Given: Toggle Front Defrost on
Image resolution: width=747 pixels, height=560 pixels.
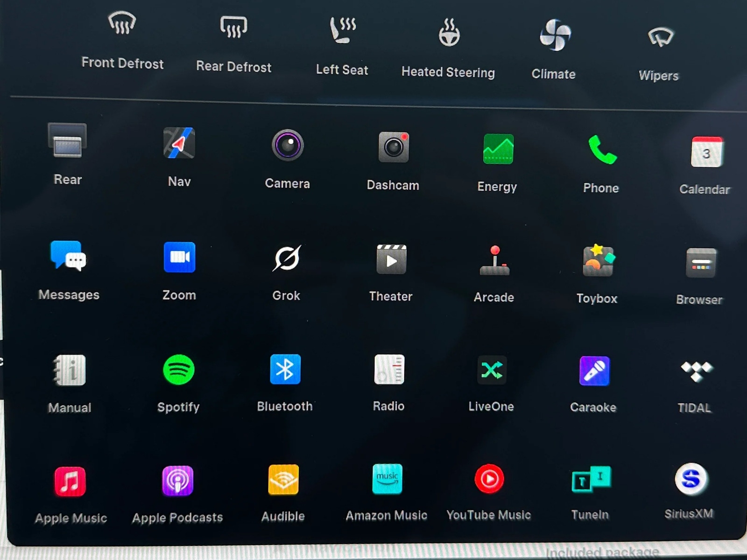Looking at the screenshot, I should [122, 24].
